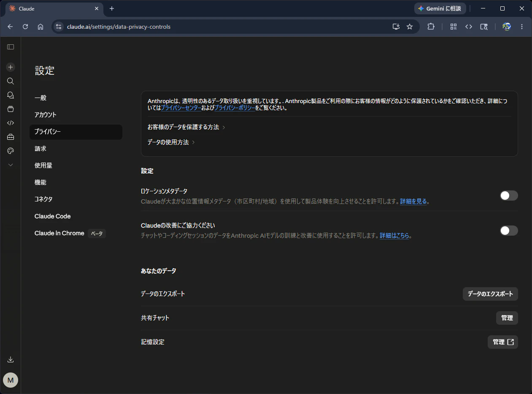Open the browser extensions puzzle icon
The image size is (532, 394).
tap(431, 27)
